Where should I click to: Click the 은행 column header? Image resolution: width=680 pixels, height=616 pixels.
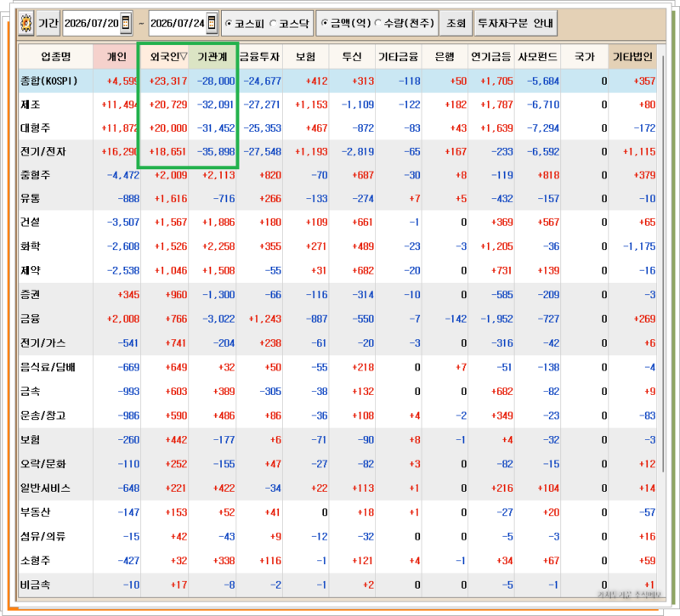point(445,56)
